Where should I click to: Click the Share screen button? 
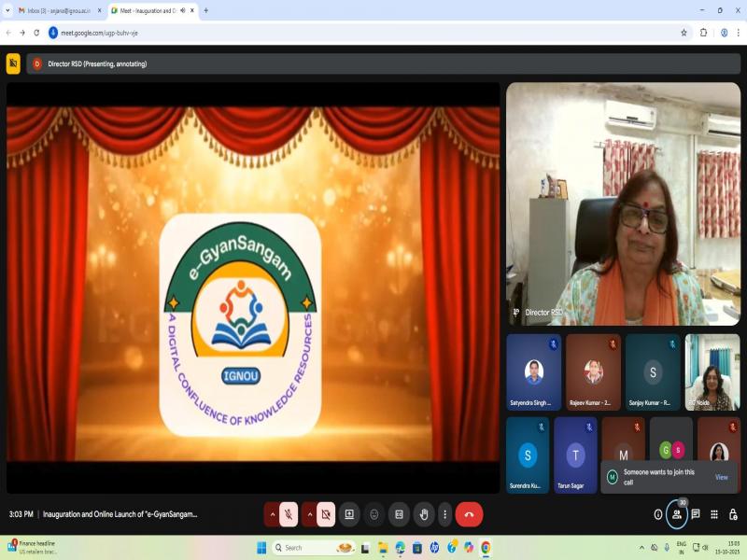(x=349, y=514)
